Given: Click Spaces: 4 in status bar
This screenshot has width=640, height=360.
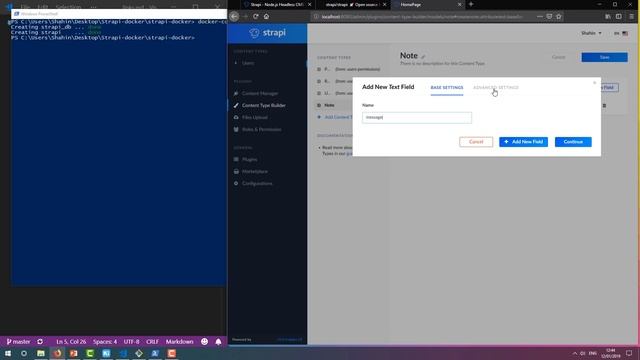Looking at the screenshot, I should (105, 342).
